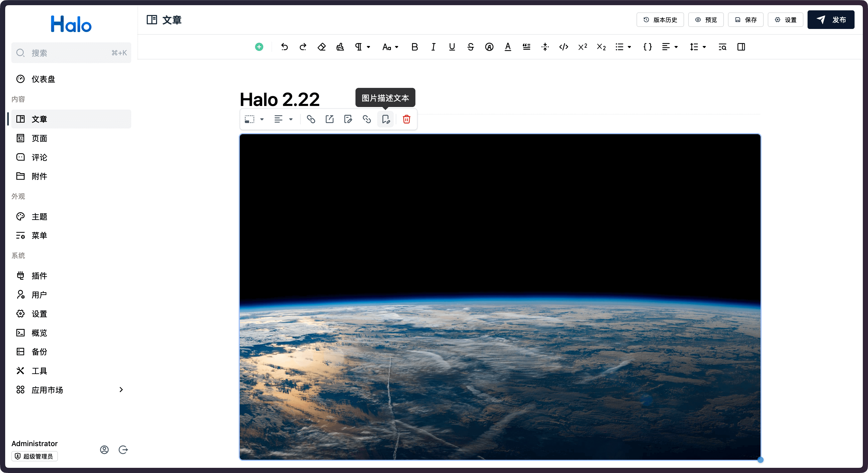Toggle italic formatting
This screenshot has width=868, height=473.
click(433, 47)
